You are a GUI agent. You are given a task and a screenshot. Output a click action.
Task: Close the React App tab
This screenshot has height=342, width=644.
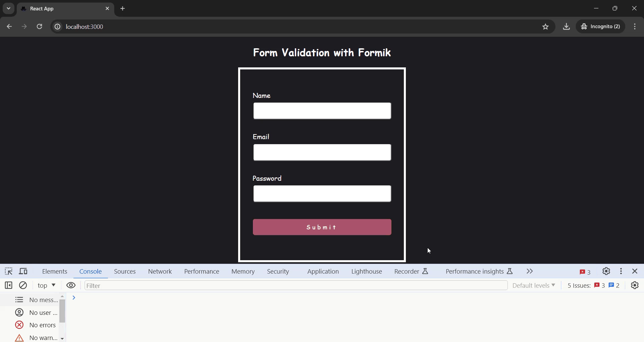pos(107,9)
